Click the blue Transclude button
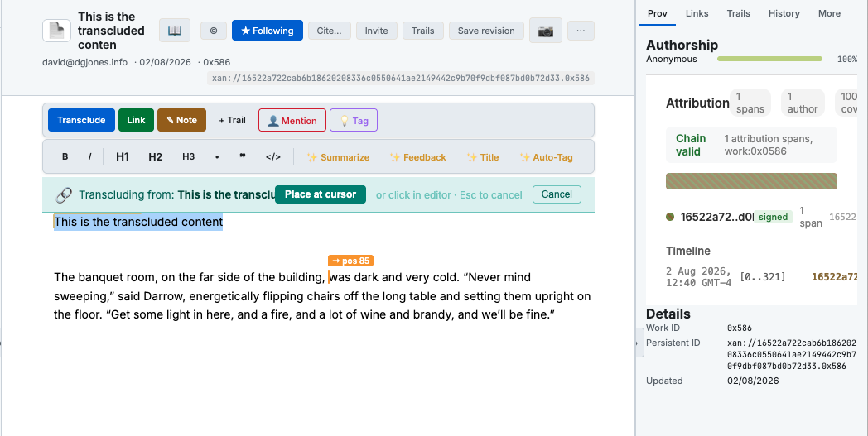 pyautogui.click(x=81, y=120)
